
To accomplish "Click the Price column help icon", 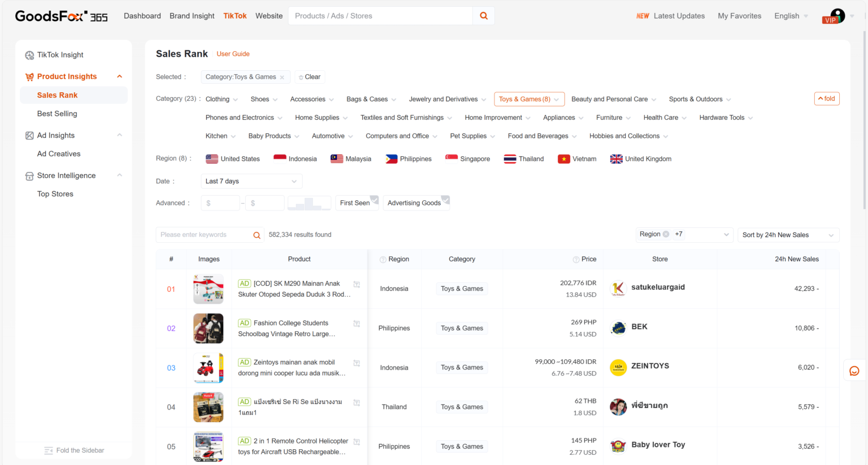I will tap(576, 260).
